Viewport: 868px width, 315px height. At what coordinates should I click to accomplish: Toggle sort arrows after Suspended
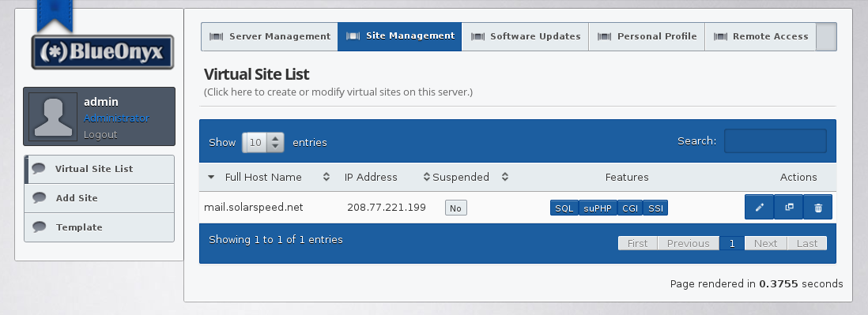pos(505,177)
